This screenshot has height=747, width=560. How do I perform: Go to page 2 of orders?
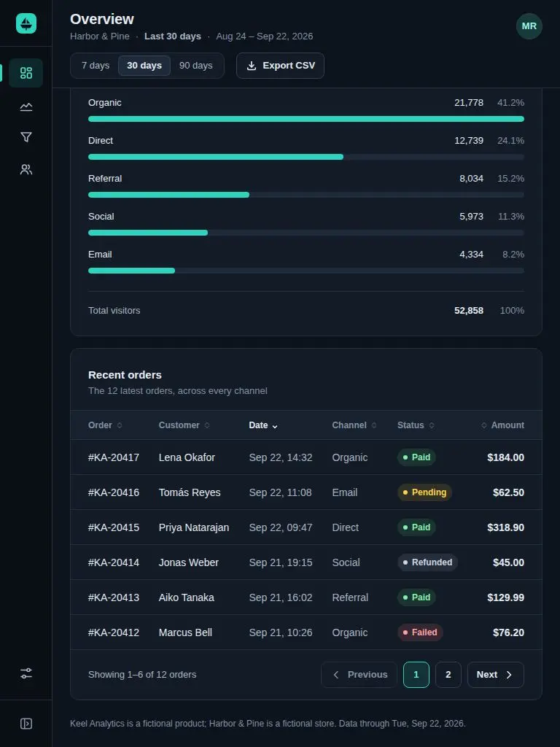448,675
